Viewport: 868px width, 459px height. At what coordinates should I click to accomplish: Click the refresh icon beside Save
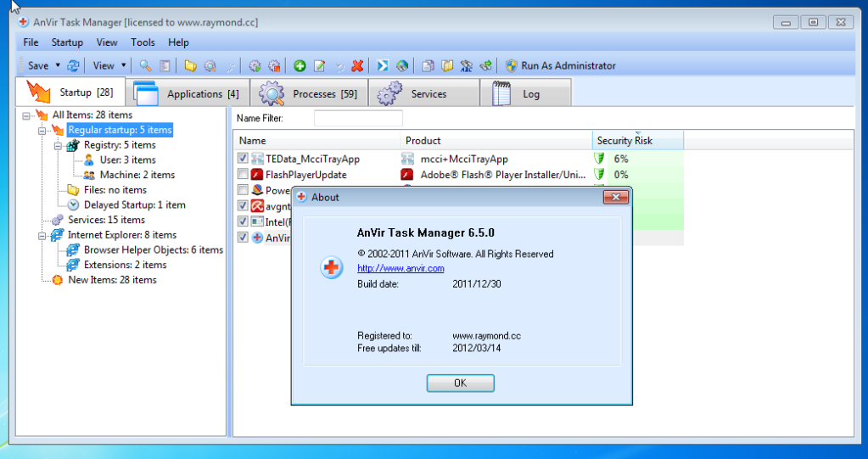point(73,66)
